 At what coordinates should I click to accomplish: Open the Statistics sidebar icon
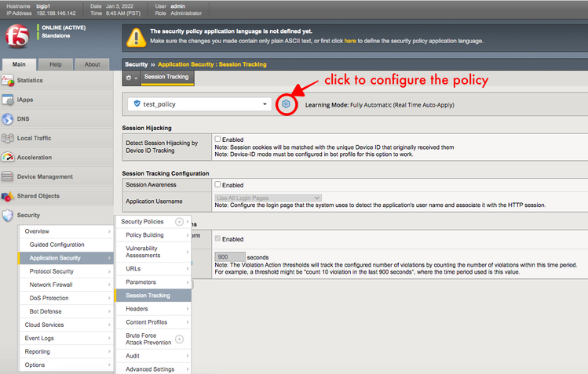(x=8, y=81)
